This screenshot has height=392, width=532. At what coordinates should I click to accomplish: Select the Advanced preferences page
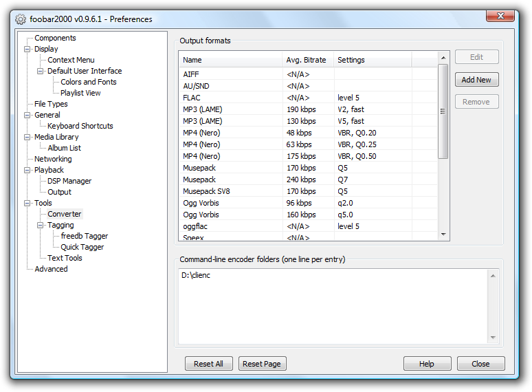(51, 270)
